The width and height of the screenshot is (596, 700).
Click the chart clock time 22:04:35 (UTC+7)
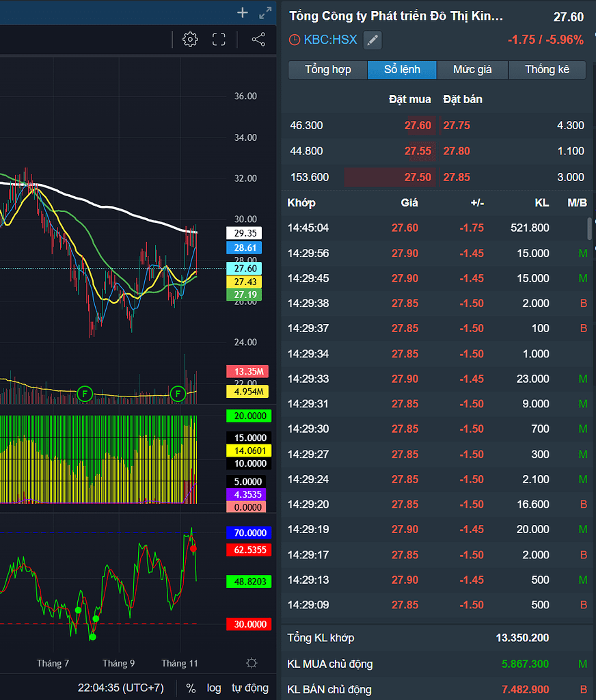click(x=120, y=688)
